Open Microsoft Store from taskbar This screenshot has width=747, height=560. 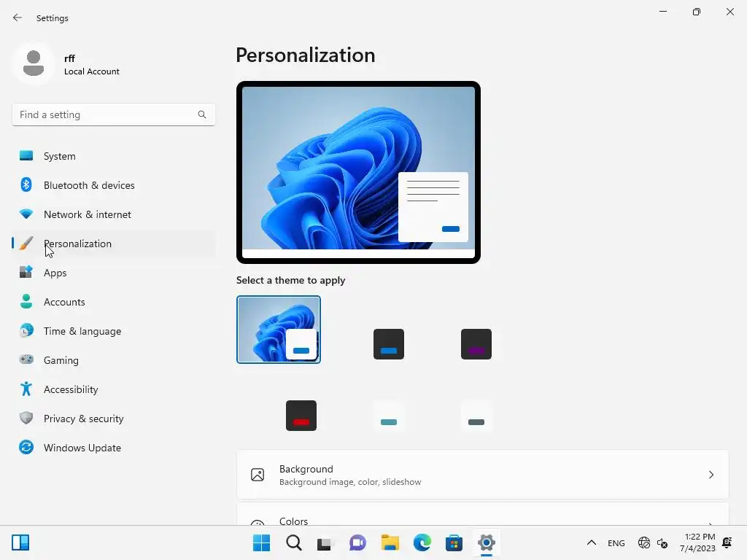(x=454, y=542)
